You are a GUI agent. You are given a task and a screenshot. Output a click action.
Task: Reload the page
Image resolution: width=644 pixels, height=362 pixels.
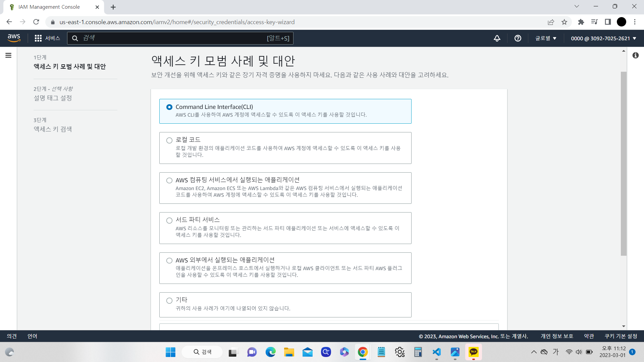pyautogui.click(x=36, y=22)
